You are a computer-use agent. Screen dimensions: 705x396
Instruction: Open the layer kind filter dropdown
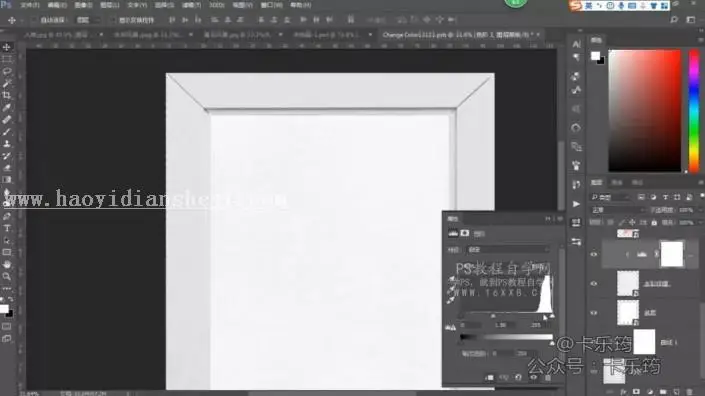point(611,197)
